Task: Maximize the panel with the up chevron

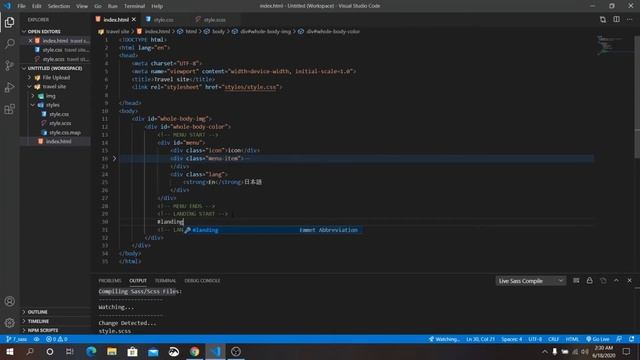Action: 616,280
